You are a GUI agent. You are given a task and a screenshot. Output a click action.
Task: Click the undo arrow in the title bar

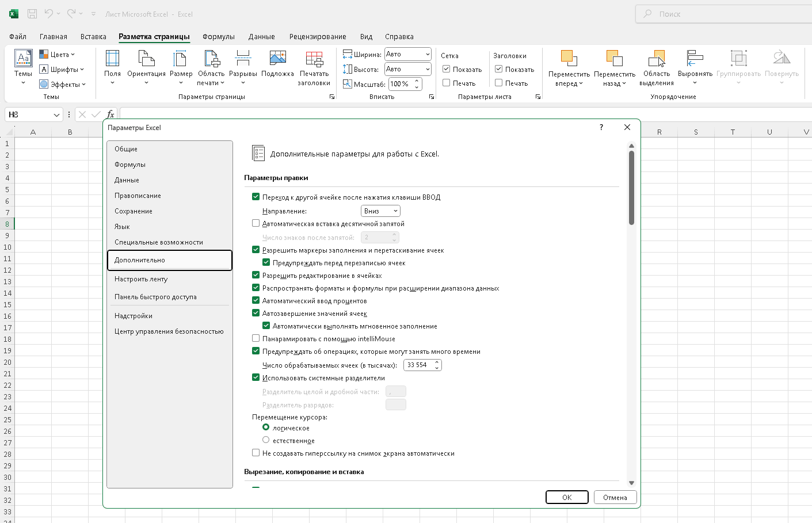(49, 14)
